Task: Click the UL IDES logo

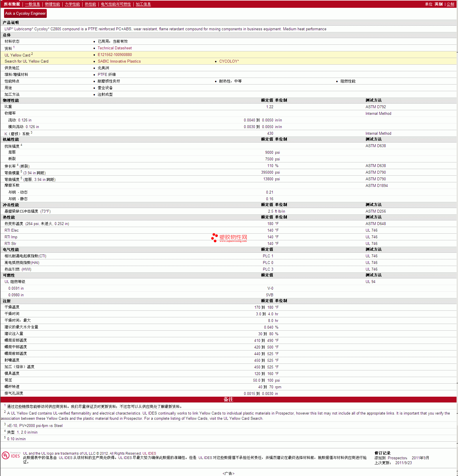Action: pos(11,456)
